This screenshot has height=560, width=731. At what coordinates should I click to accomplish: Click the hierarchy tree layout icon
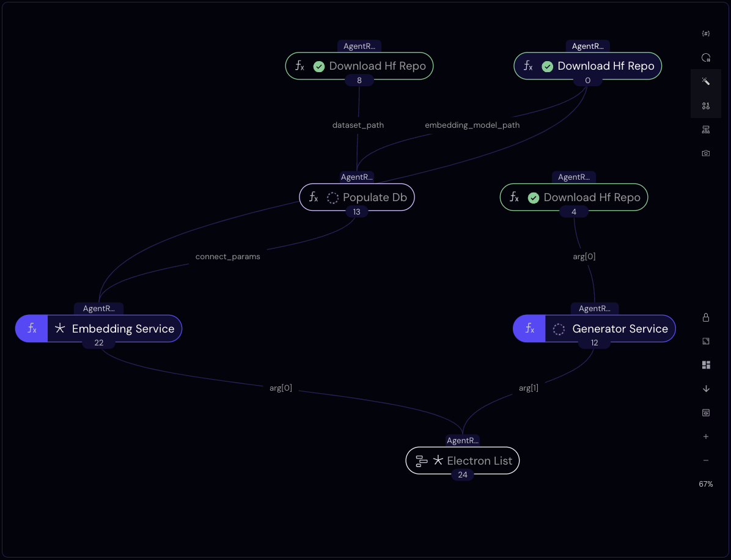[x=705, y=130]
